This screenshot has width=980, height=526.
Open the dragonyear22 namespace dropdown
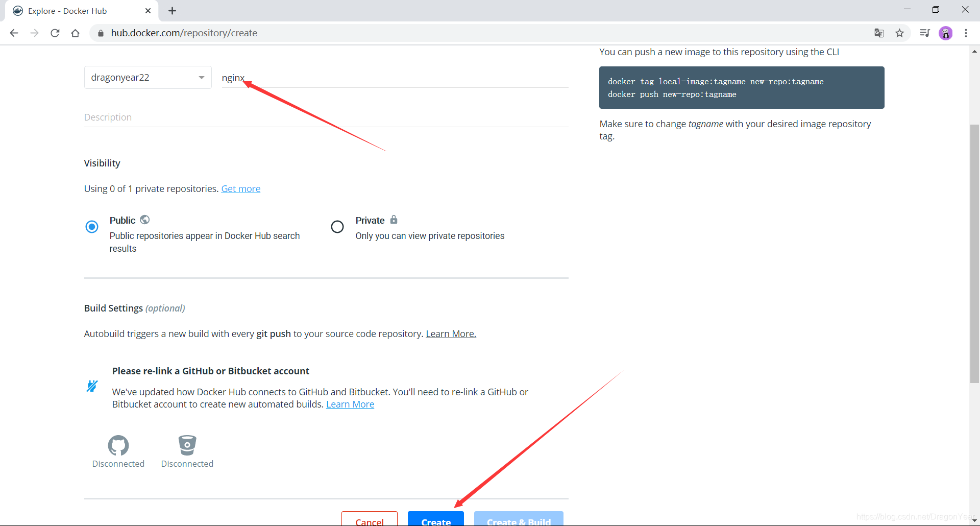point(148,78)
